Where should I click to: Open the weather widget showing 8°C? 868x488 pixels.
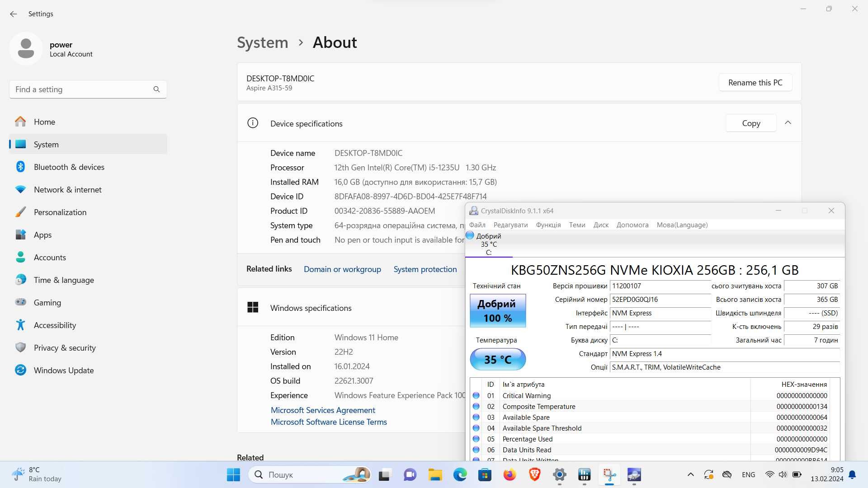point(37,474)
